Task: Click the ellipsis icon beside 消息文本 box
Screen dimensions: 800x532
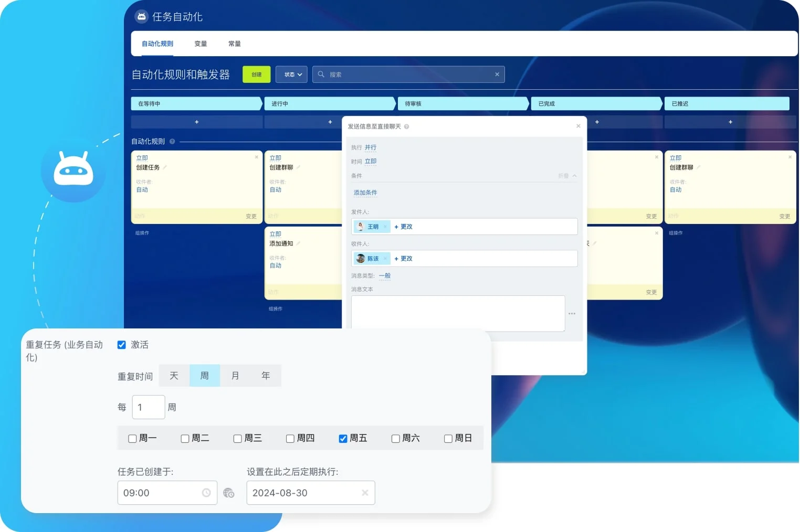Action: (572, 313)
